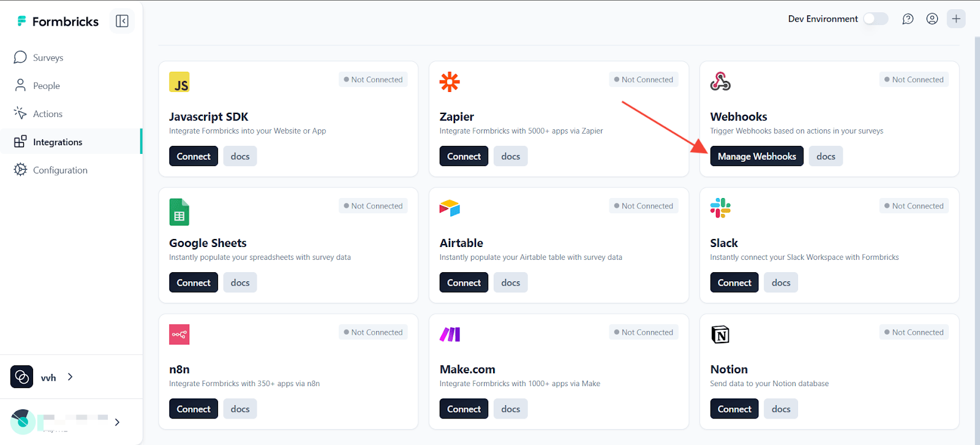Screen dimensions: 980x445
Task: Open the feedback chat icon in header
Action: 908,19
